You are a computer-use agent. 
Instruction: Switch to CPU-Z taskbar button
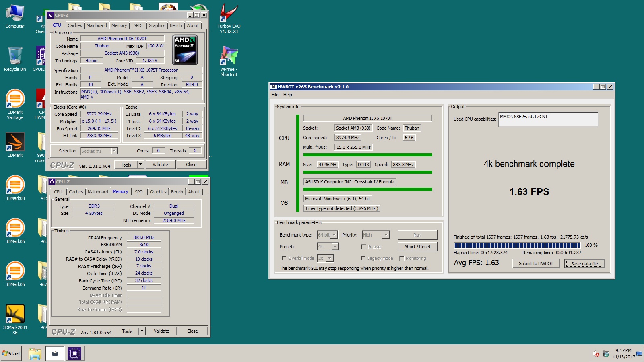pyautogui.click(x=74, y=354)
